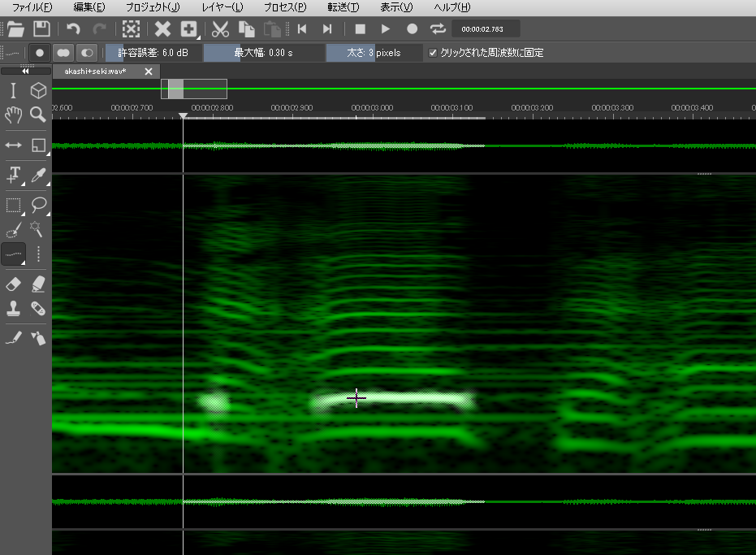This screenshot has height=555, width=756.
Task: Open the ヘルプ(H) menu
Action: point(451,7)
